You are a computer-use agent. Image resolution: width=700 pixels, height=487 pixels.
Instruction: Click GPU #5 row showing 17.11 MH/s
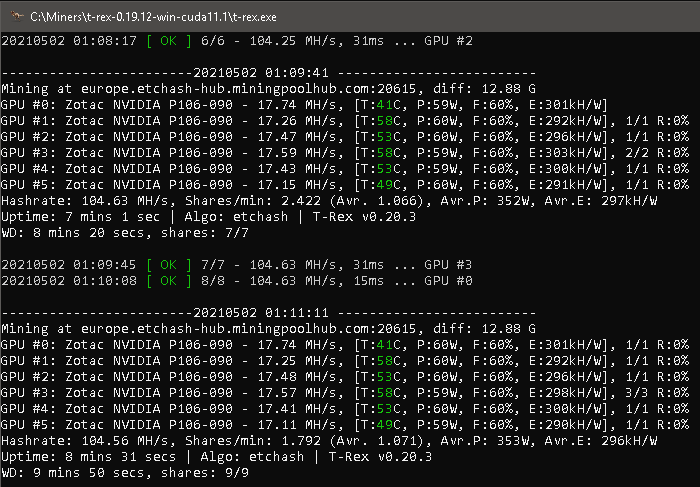click(345, 425)
